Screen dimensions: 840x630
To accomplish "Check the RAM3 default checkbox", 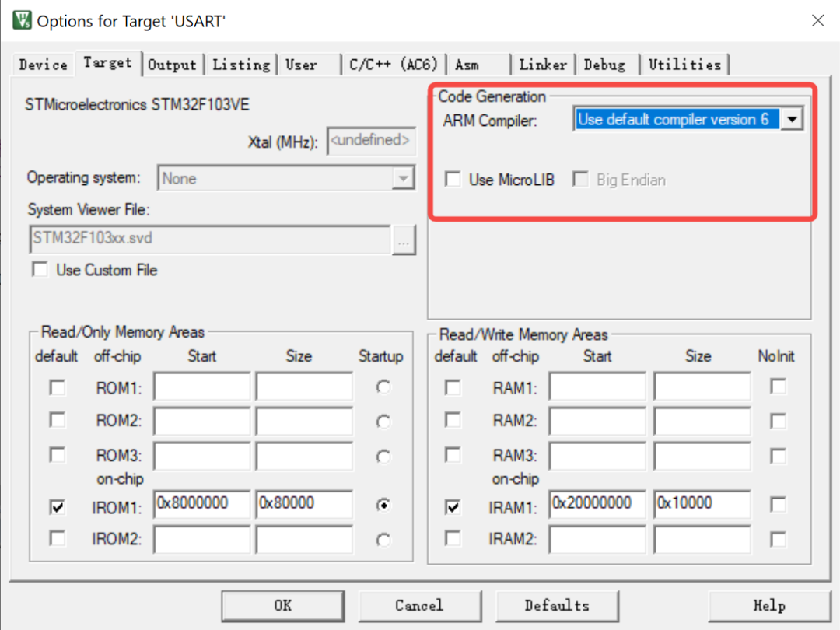I will point(453,455).
